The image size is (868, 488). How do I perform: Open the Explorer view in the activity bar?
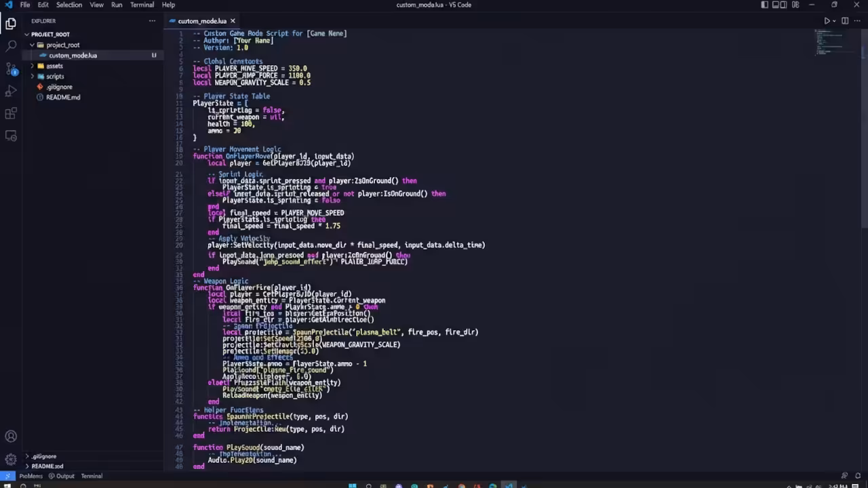point(11,24)
